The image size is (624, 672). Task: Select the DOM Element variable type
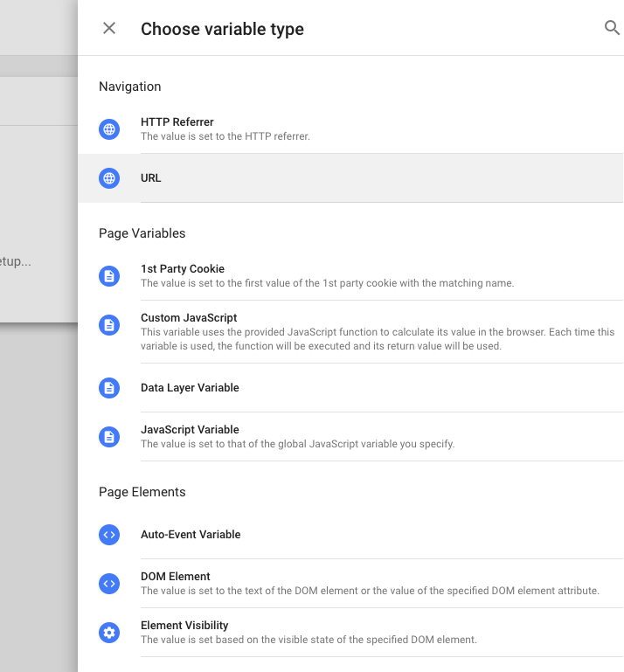pos(176,577)
